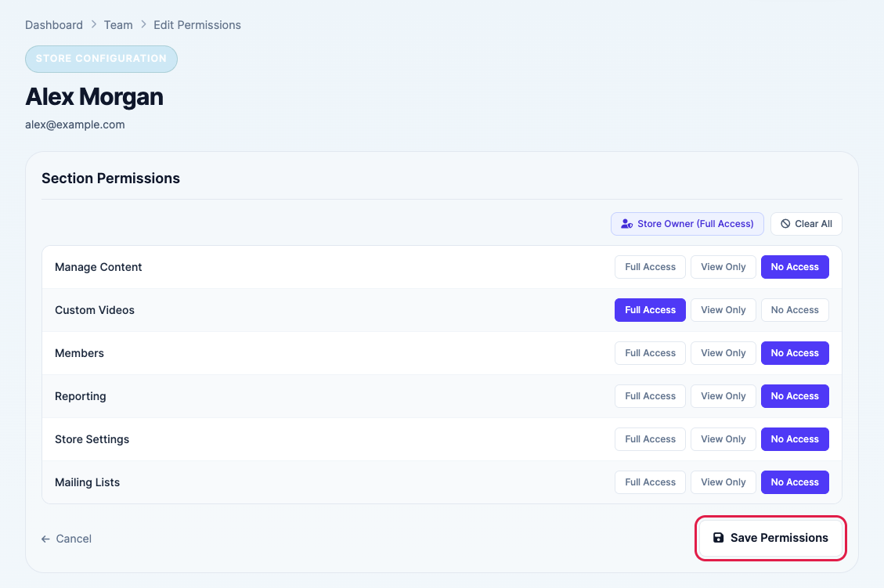Select Full Access for Custom Videos
Viewport: 884px width, 588px height.
pyautogui.click(x=650, y=310)
